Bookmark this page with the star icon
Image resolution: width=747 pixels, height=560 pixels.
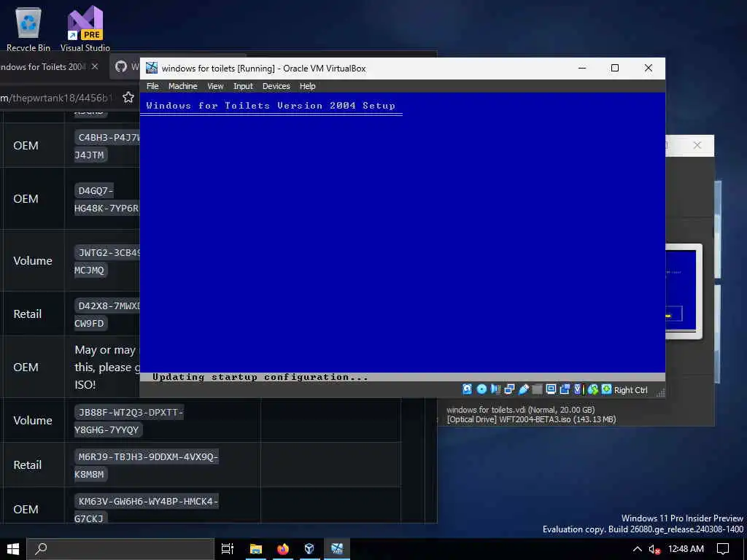click(x=128, y=98)
